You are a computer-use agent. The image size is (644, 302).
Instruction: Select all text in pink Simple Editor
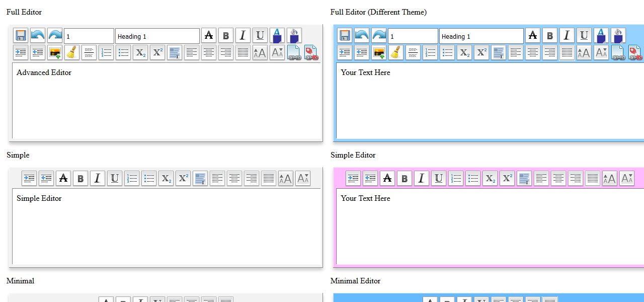(524, 178)
